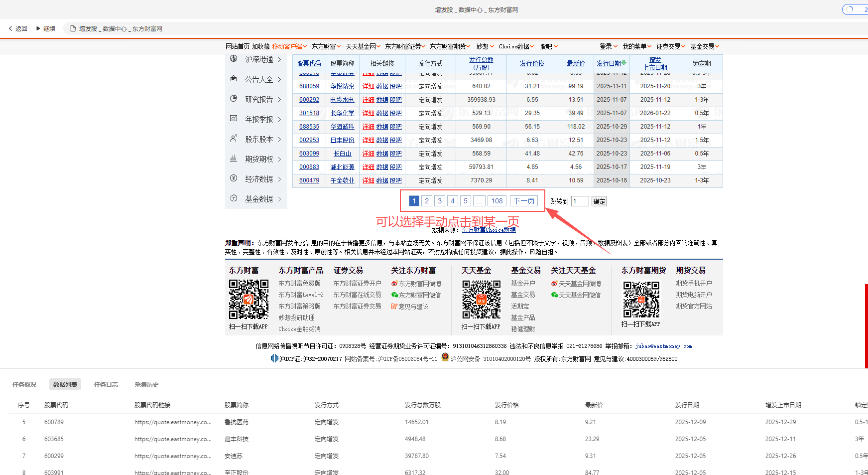Open the 股吧 nav dropdown
Viewport: 868px width, 475px height.
(x=549, y=46)
